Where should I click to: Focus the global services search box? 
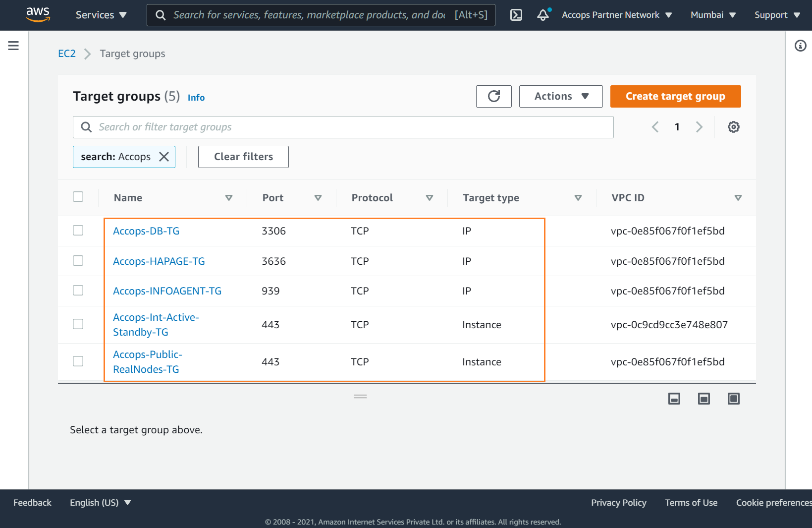click(321, 15)
